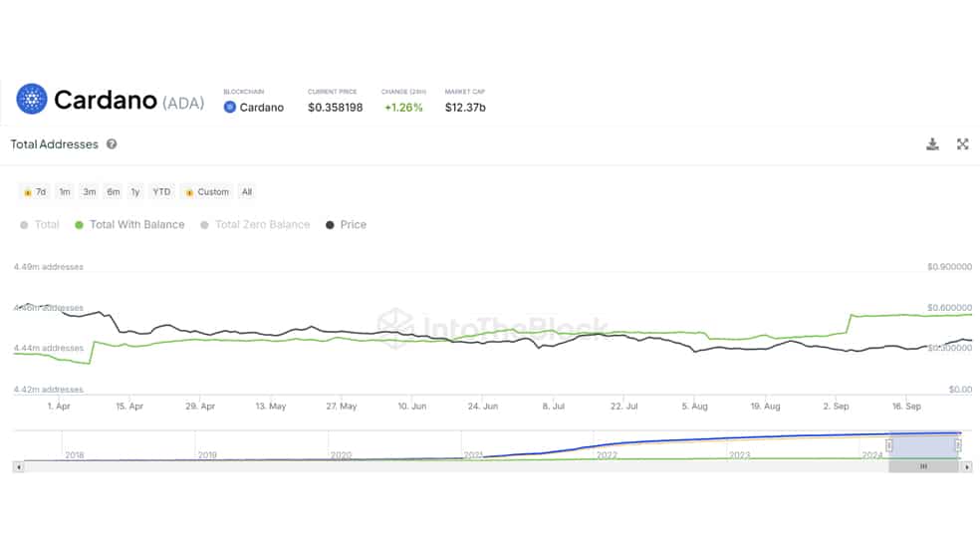Click the Total Addresses heading

[55, 144]
